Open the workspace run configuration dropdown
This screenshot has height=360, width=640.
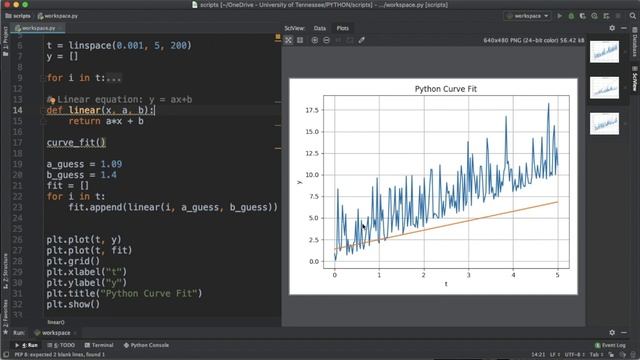click(x=528, y=16)
